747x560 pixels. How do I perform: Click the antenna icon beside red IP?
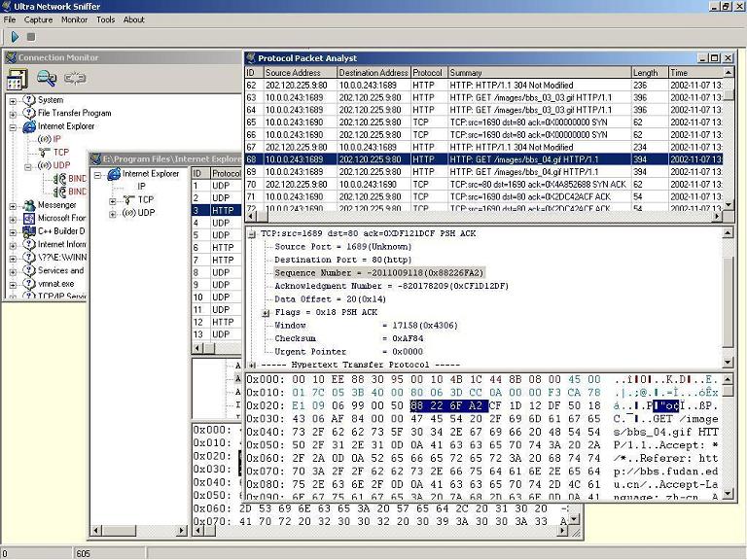tap(45, 139)
